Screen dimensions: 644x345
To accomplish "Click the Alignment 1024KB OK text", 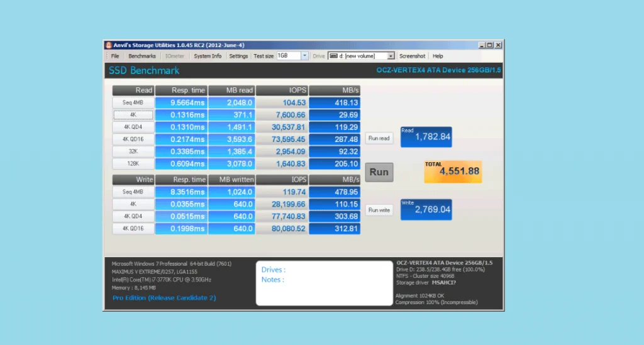I will coord(419,296).
